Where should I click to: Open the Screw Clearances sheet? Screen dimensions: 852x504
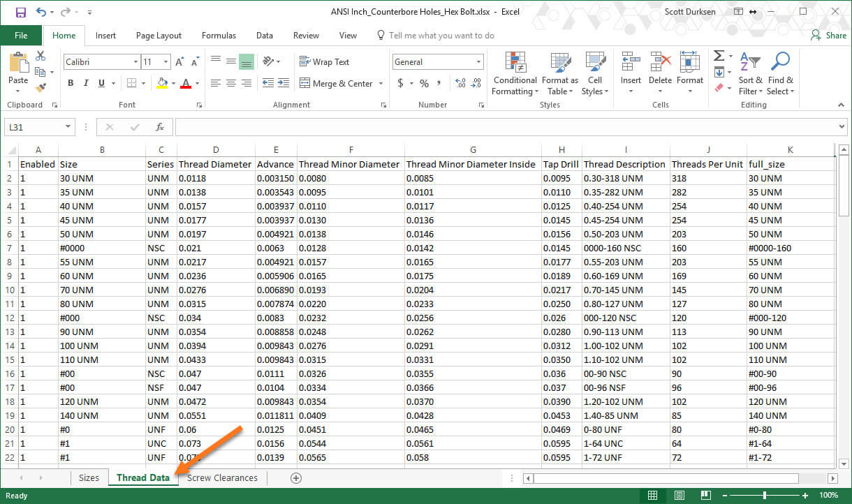tap(222, 477)
